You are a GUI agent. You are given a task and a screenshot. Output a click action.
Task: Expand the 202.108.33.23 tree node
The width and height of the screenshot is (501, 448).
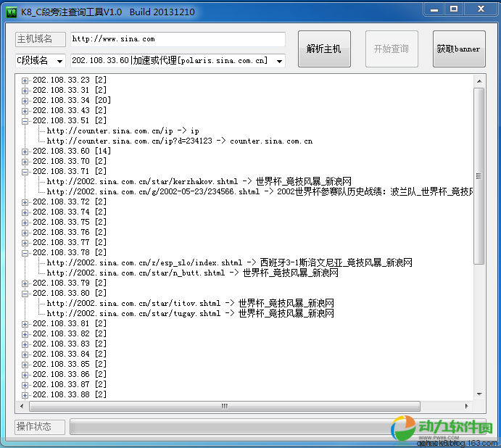(25, 80)
